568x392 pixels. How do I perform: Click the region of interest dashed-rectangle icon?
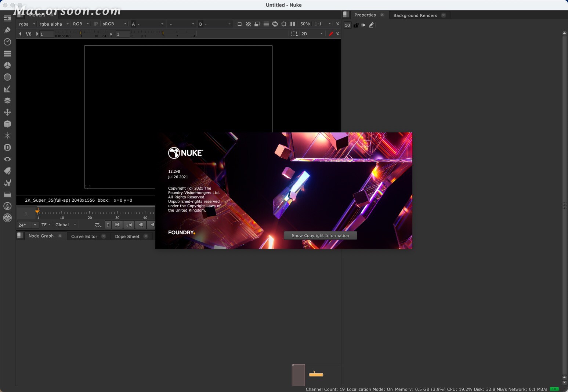coord(294,34)
